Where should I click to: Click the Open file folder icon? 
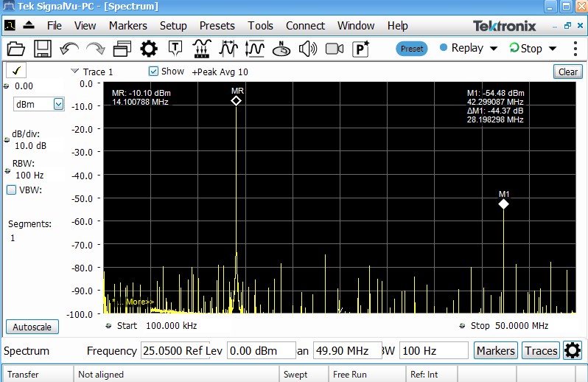(x=16, y=49)
